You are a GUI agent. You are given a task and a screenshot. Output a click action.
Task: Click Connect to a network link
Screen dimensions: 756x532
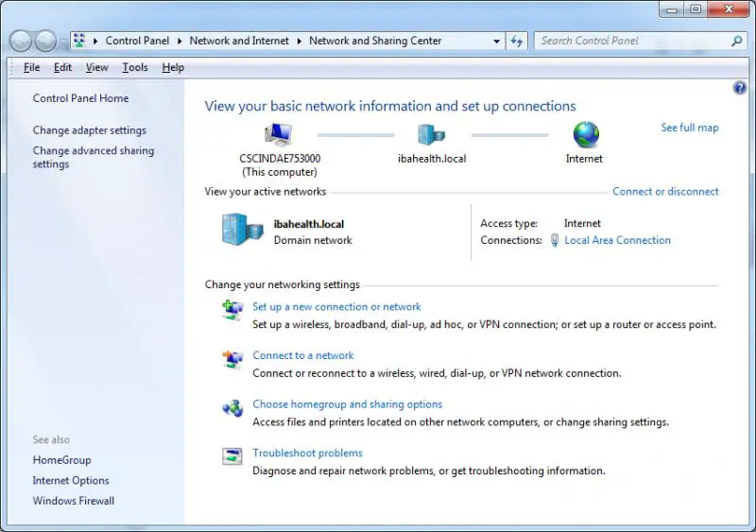tap(302, 355)
